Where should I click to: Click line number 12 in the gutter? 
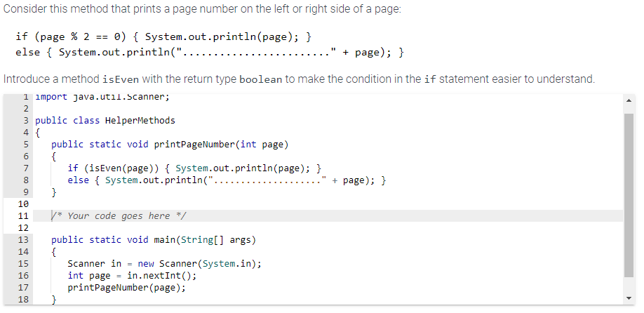pos(23,228)
